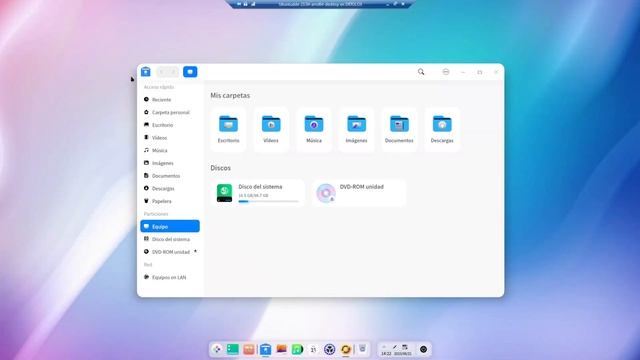
Task: Select DVD-ROM unidad in sidebar
Action: [x=170, y=252]
